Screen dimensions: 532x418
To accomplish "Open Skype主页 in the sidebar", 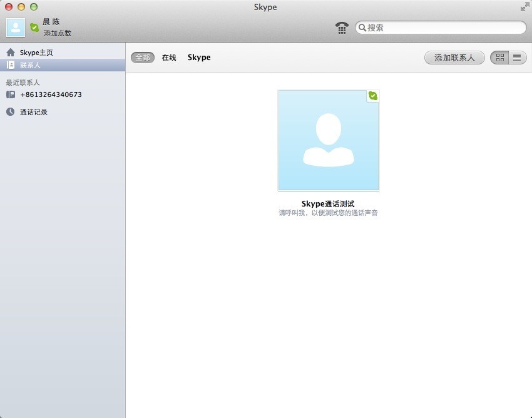I will (63, 53).
